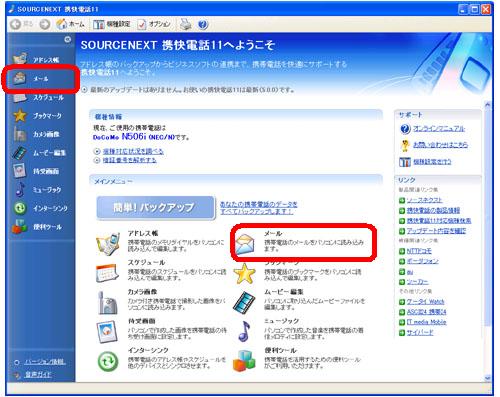Select アドレス帳 in the left sidebar
The image size is (500, 397).
(36, 60)
